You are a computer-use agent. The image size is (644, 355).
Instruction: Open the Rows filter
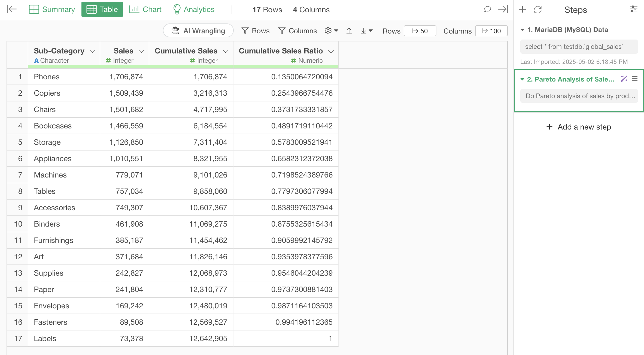point(256,31)
